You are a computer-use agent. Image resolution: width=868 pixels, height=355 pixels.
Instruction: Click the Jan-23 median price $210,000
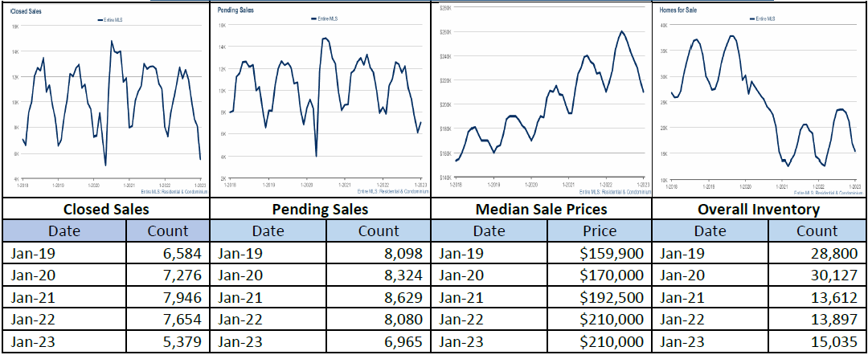612,341
